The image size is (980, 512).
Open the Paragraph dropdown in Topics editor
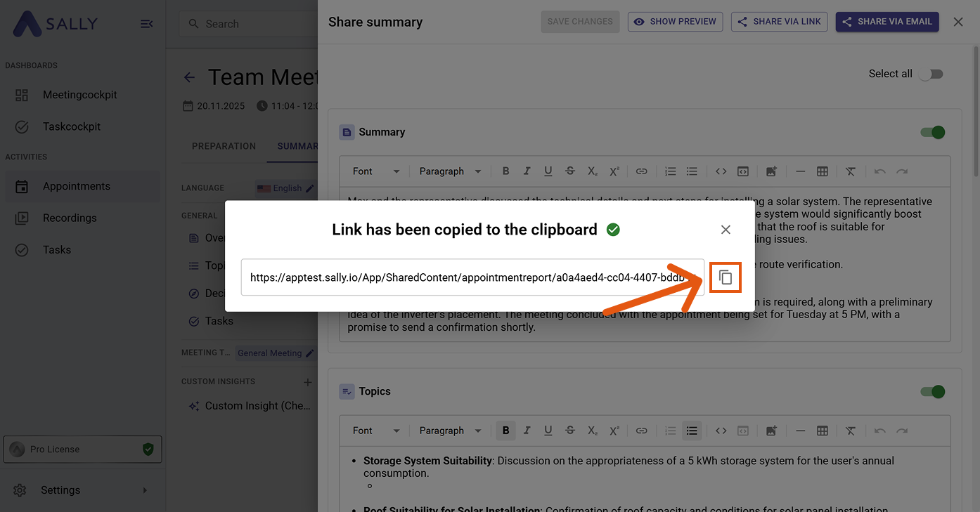click(450, 431)
